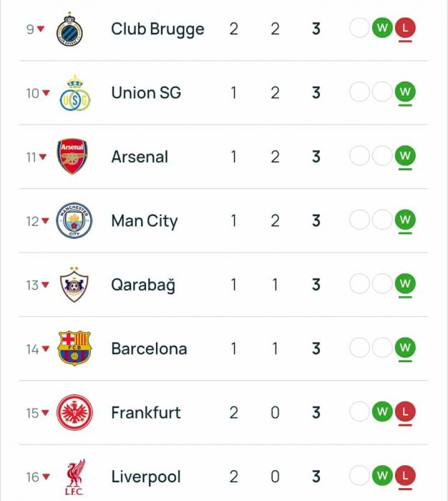
Task: Click the Barcelona crest icon
Action: pos(74,349)
